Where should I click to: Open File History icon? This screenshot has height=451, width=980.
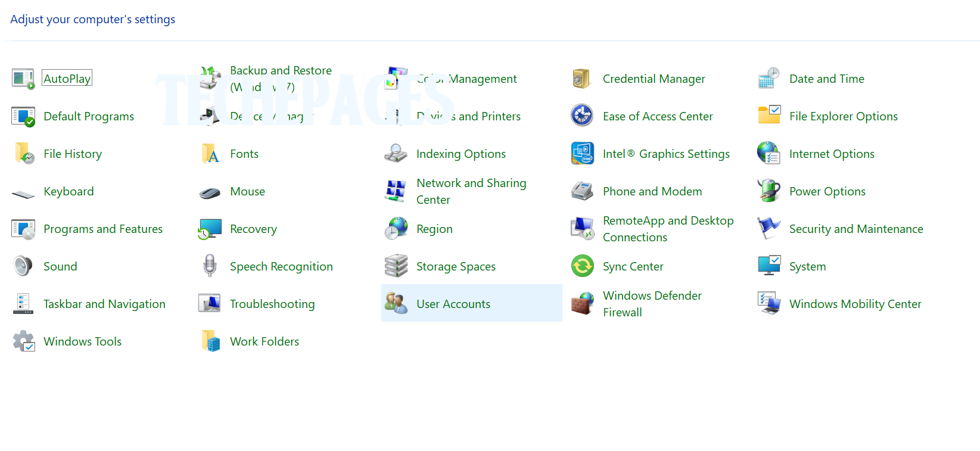23,154
